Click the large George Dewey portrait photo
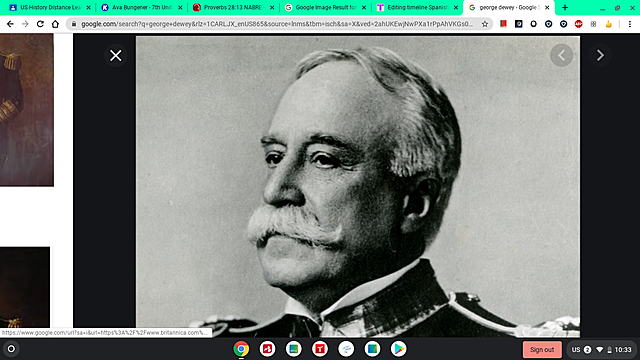This screenshot has height=360, width=640. (358, 187)
